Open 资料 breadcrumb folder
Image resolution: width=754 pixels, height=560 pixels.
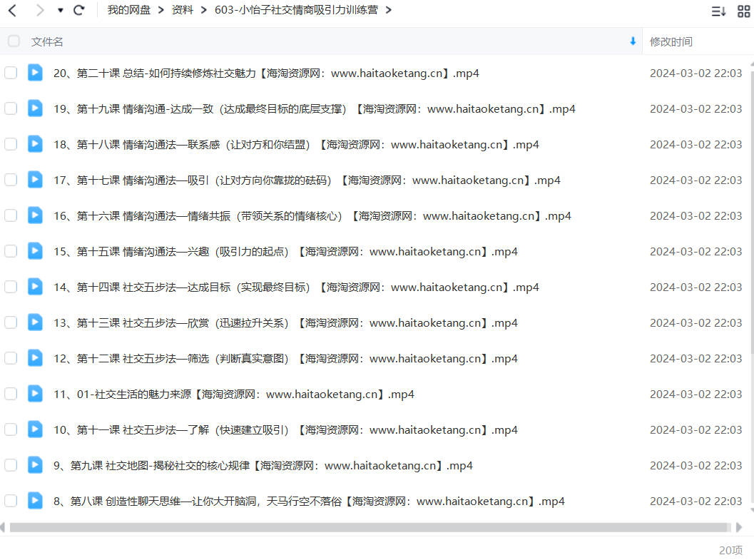click(182, 10)
